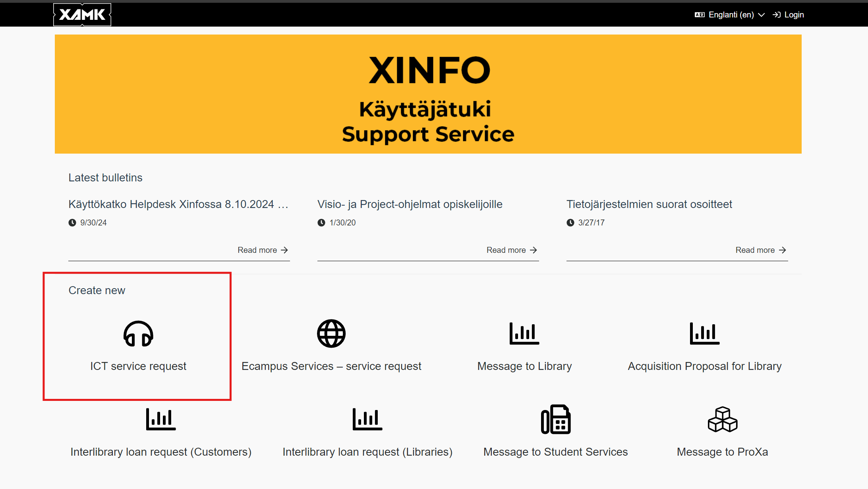Click the XINFO Support Service banner
868x489 pixels.
[x=428, y=94]
